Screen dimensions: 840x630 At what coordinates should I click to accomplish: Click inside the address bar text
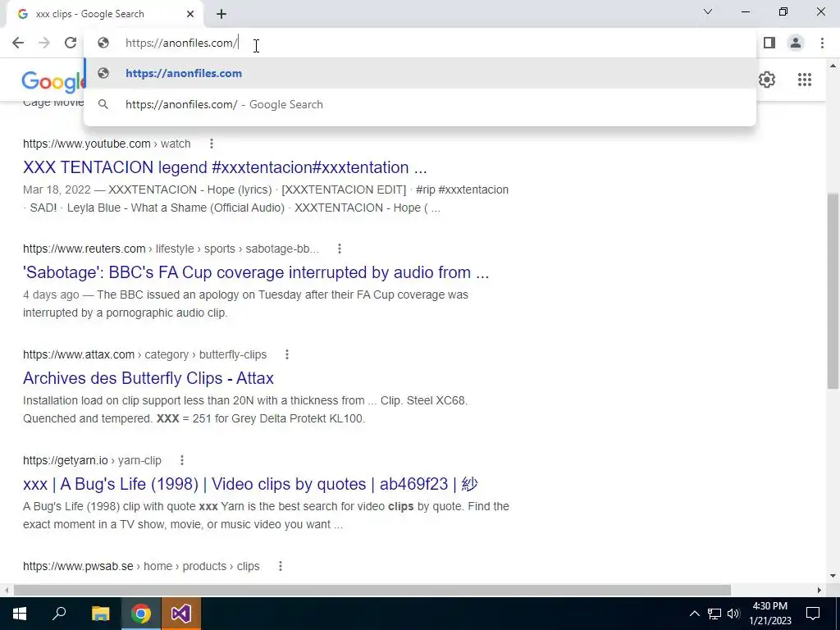point(181,43)
